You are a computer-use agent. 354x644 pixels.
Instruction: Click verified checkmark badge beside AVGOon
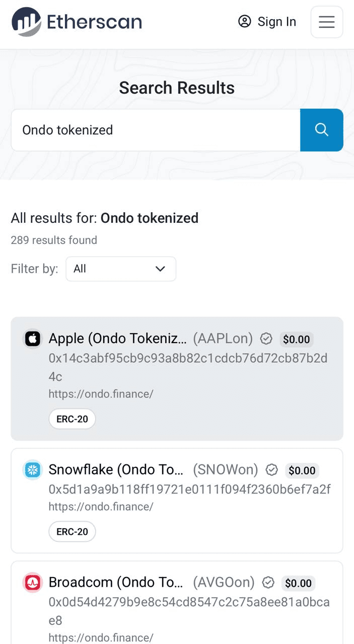coord(269,583)
